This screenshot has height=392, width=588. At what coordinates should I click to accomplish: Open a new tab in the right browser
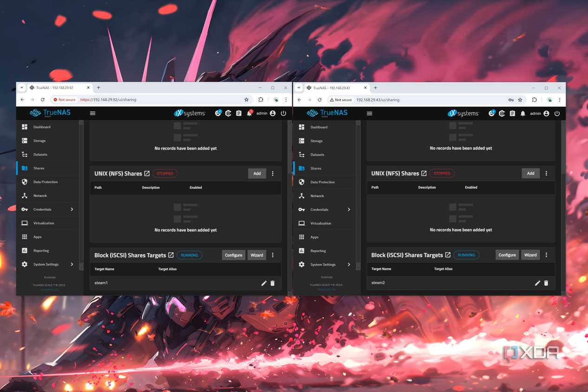point(375,88)
